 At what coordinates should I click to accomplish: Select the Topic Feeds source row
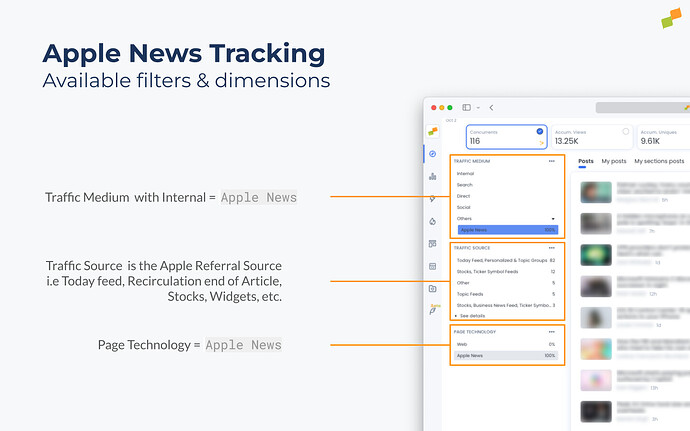[x=506, y=294]
